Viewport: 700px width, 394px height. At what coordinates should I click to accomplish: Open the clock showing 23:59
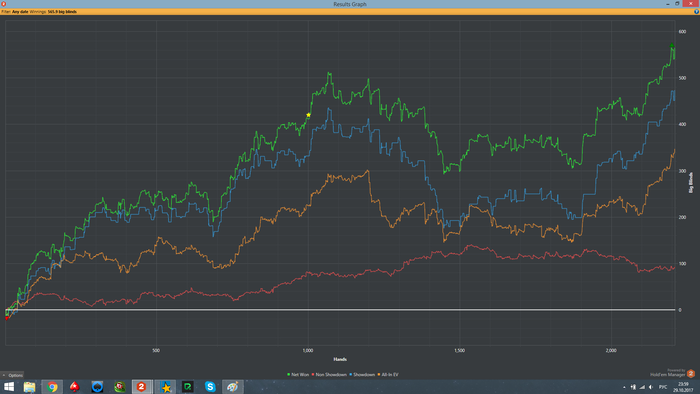click(x=683, y=387)
